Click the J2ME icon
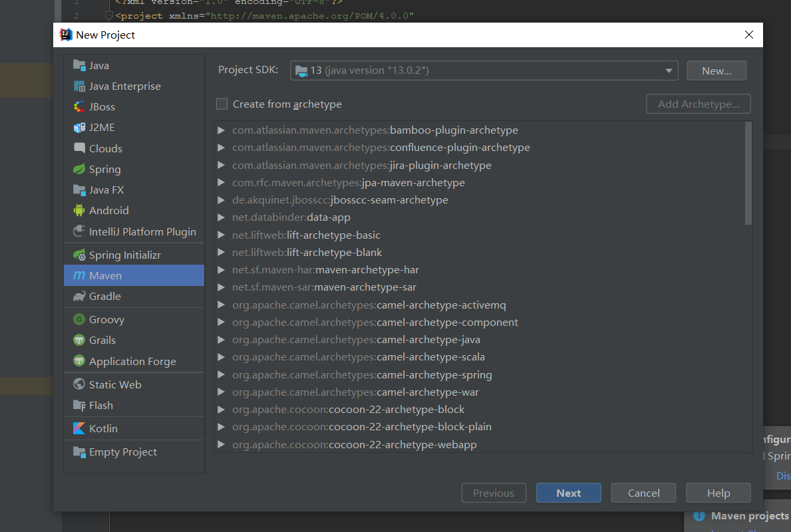The image size is (791, 532). [x=79, y=128]
